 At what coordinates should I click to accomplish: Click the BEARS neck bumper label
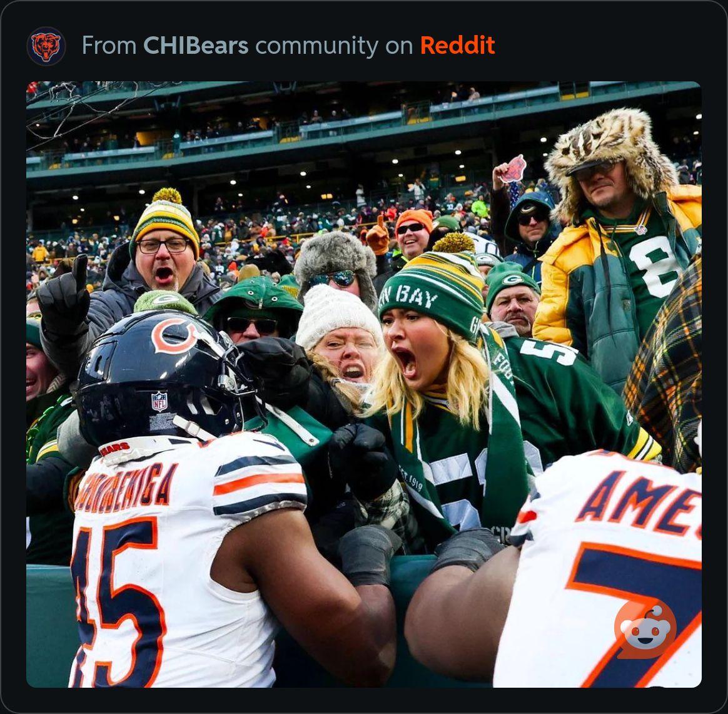click(x=114, y=448)
